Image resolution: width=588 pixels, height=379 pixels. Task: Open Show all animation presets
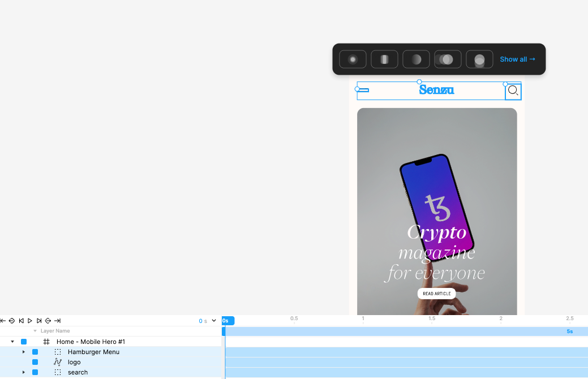coord(517,59)
